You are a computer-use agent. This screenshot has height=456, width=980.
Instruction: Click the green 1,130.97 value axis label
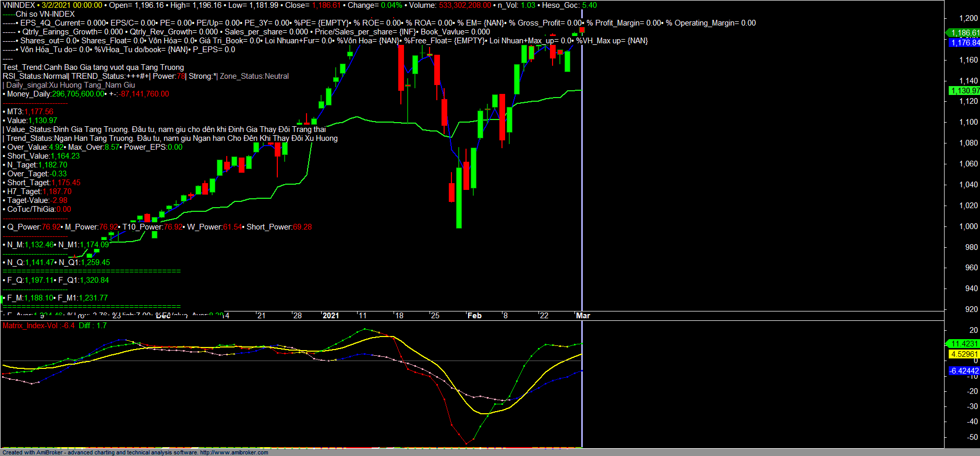click(964, 91)
